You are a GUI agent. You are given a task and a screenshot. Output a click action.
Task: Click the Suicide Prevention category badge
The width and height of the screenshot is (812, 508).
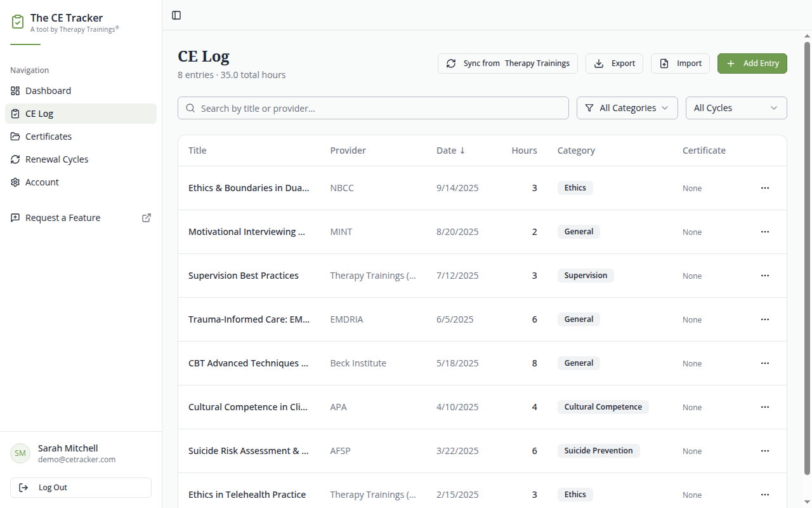point(599,451)
